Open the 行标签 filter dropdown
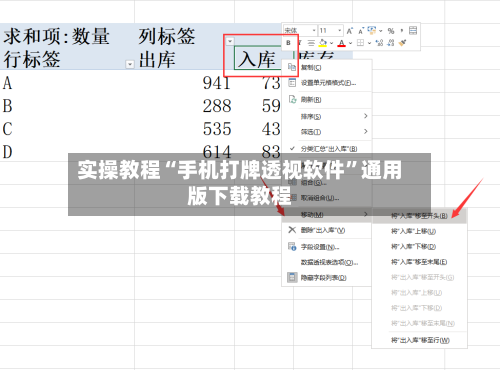Image resolution: width=500 pixels, height=370 pixels. [x=130, y=64]
